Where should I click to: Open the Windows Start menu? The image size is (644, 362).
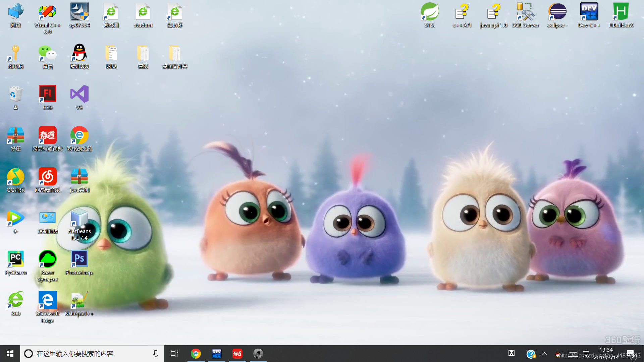[x=10, y=354]
